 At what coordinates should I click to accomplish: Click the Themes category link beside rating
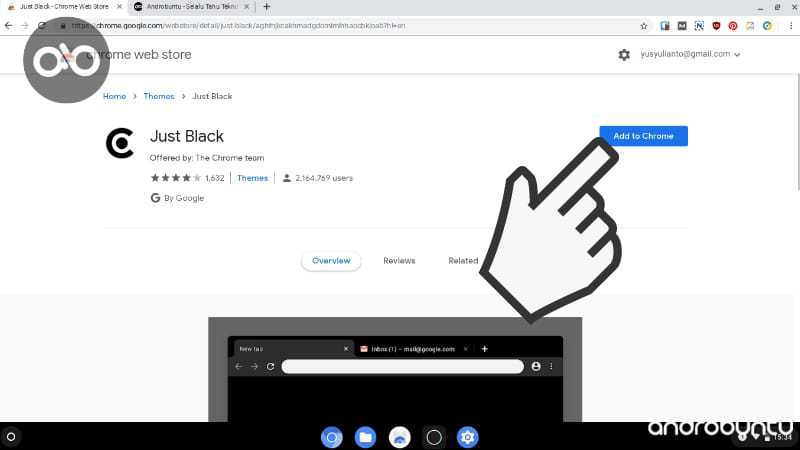252,178
